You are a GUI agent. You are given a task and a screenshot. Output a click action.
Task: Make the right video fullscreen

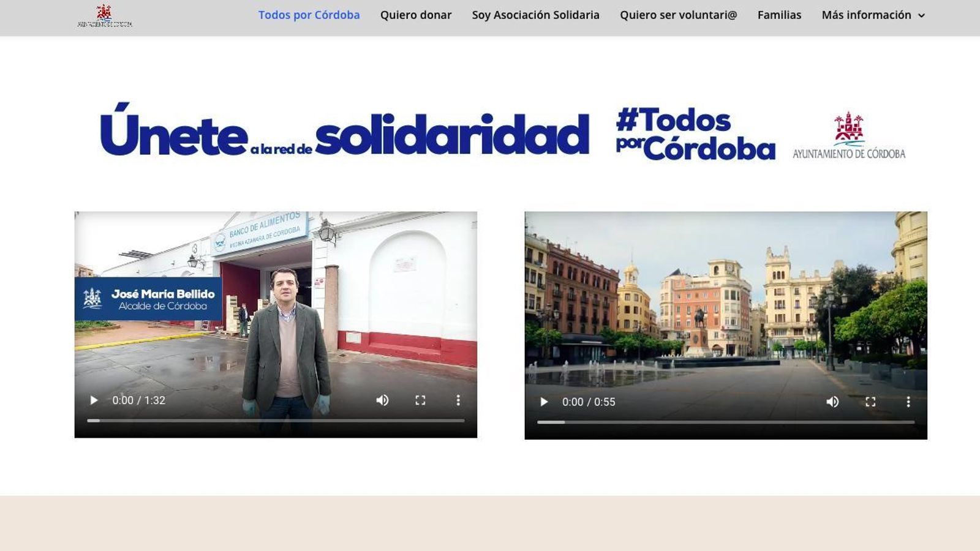pos(870,402)
